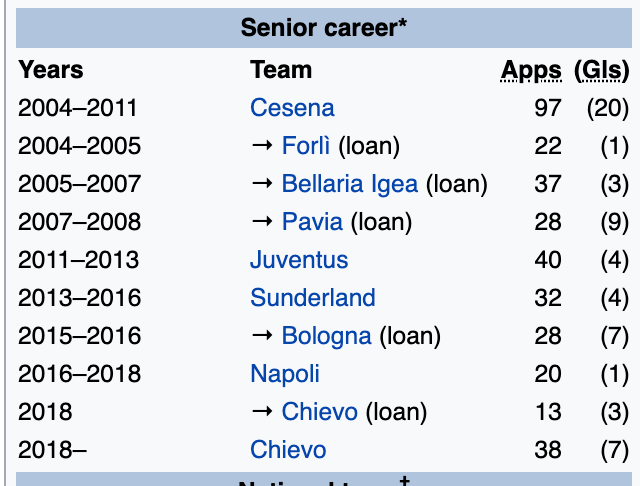Screen dimensions: 640x486
Task: Click the Chievo link marked as loan
Action: pyautogui.click(x=319, y=412)
